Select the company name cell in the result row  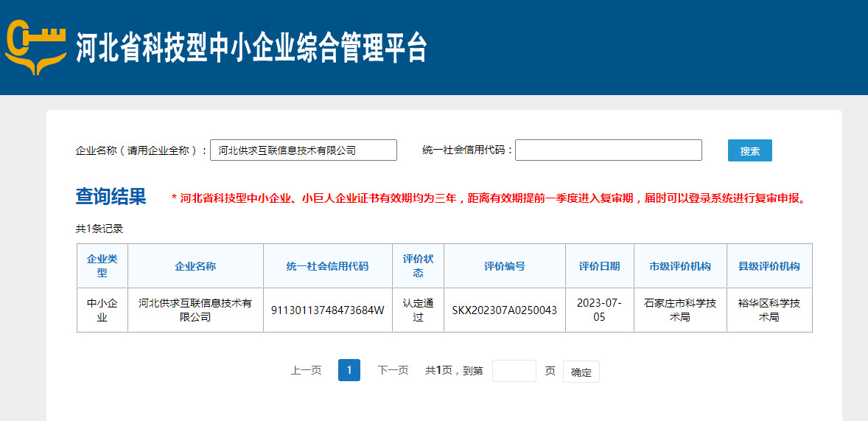(195, 310)
